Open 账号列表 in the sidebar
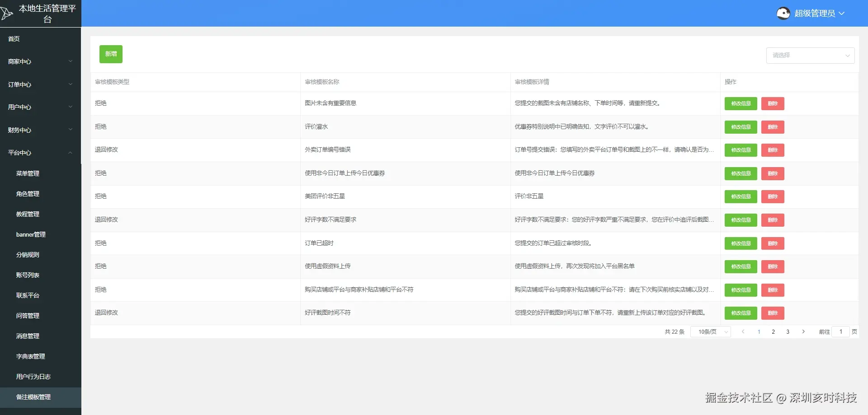The width and height of the screenshot is (868, 415). (x=41, y=275)
